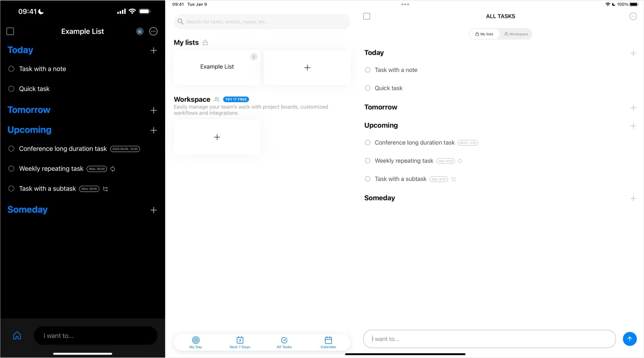Click the search magnifier icon
This screenshot has width=644, height=358.
(180, 22)
